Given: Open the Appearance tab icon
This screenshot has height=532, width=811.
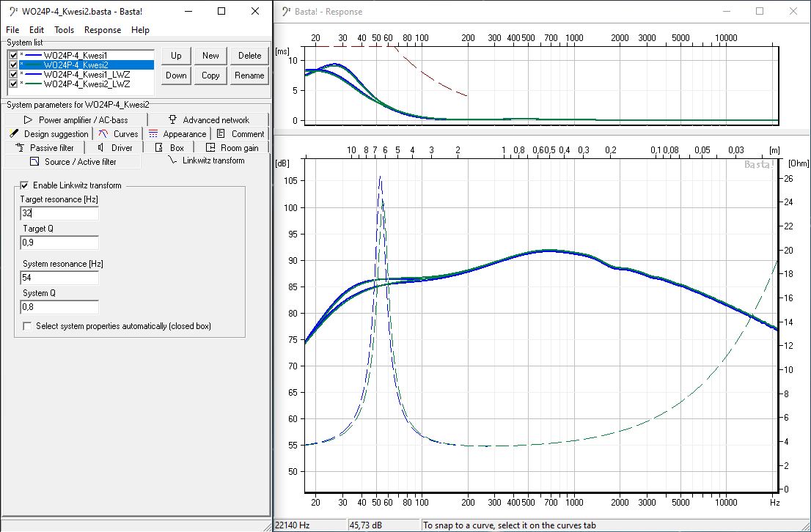Looking at the screenshot, I should pos(153,134).
